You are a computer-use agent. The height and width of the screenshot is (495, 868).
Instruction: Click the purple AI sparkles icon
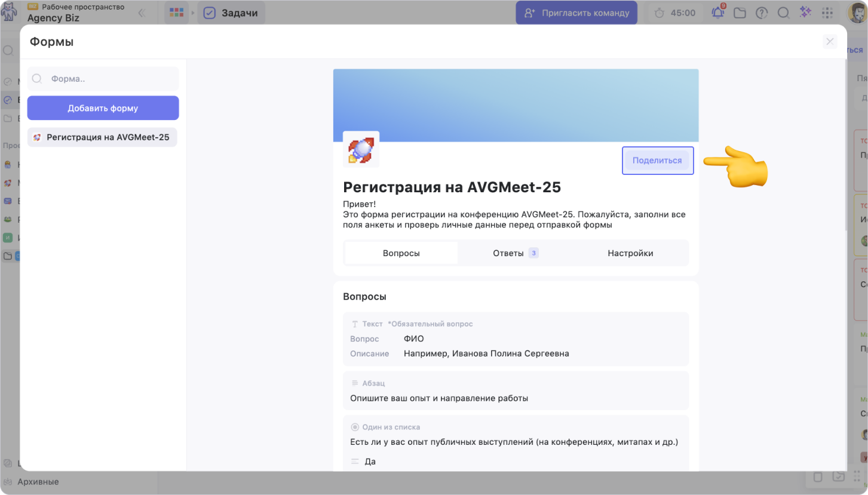[805, 13]
